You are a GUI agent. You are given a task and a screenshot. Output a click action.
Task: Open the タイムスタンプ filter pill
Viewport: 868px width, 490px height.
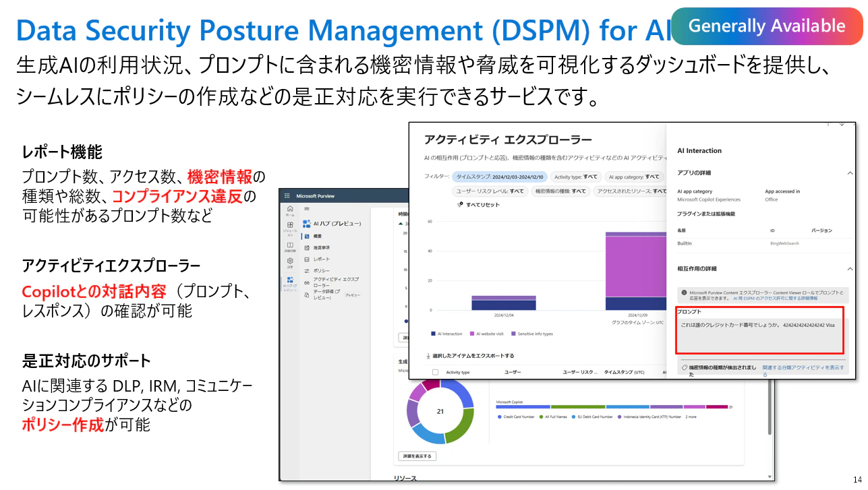(498, 177)
